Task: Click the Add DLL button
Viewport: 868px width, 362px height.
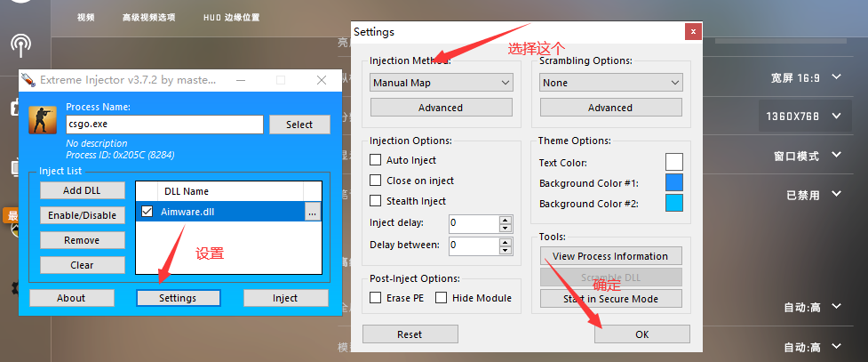Action: 82,190
